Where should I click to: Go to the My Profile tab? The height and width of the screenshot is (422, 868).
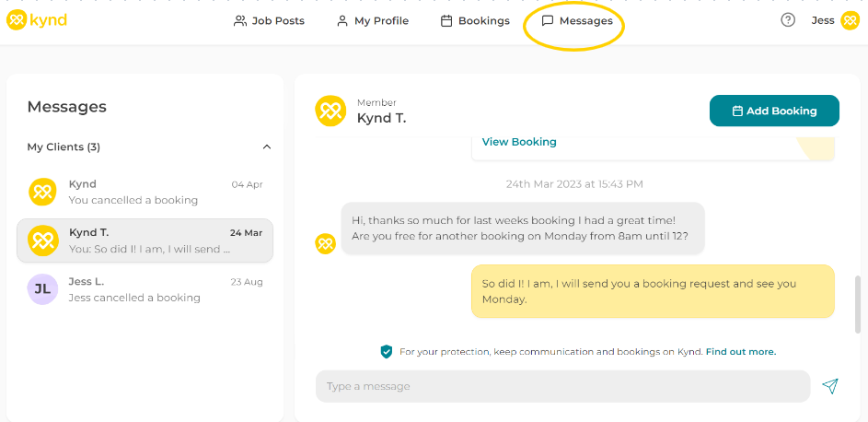coord(372,20)
